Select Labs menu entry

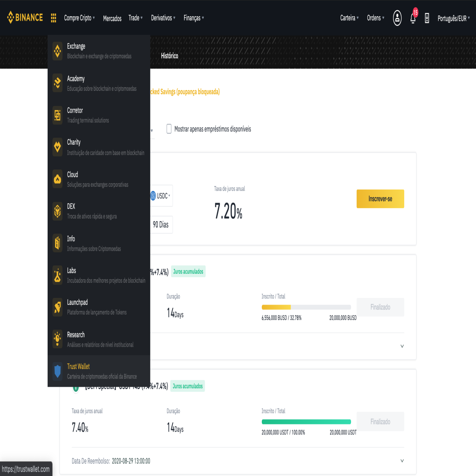[x=99, y=275]
